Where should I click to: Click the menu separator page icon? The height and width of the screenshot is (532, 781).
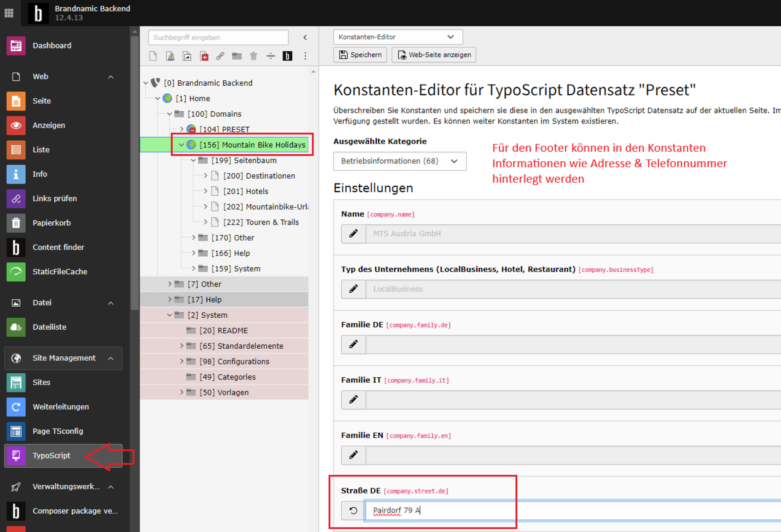(271, 56)
